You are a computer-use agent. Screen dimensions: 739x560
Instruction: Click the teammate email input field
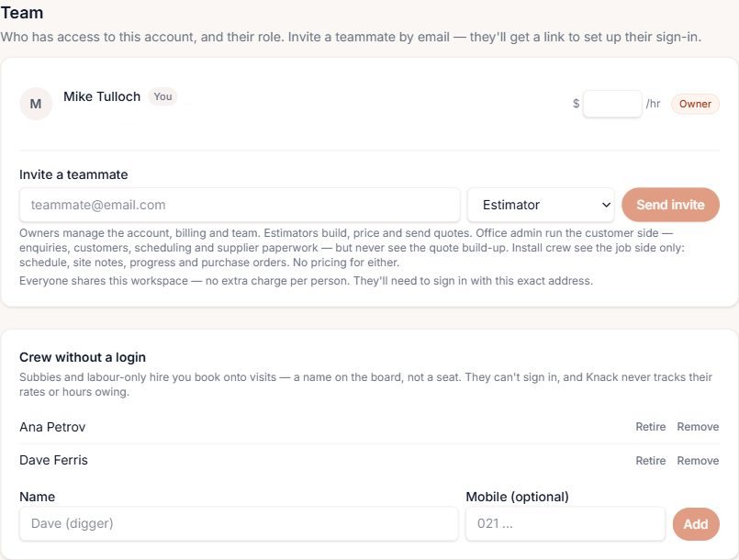240,205
